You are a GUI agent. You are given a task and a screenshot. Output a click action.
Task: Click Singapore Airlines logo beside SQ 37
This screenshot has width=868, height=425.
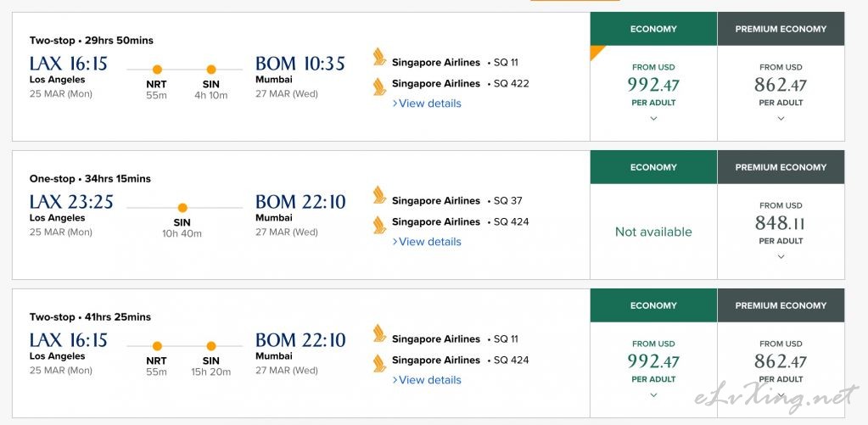[379, 195]
